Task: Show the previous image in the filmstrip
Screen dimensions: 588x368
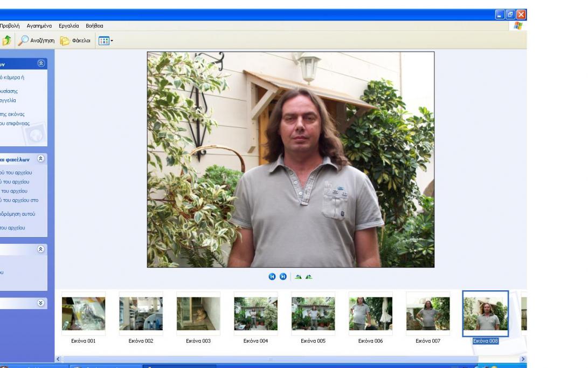Action: click(x=272, y=277)
